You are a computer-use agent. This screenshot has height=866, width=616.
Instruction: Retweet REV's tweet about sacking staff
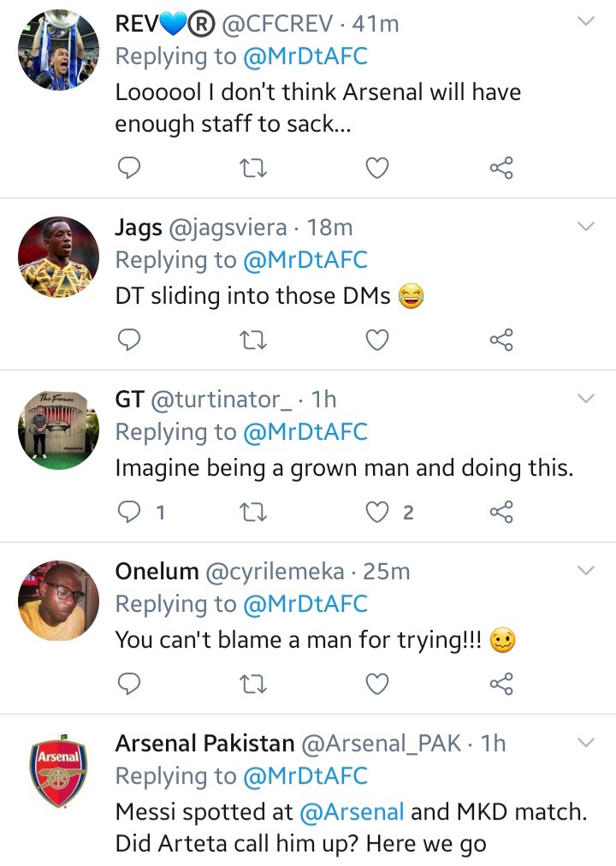254,169
